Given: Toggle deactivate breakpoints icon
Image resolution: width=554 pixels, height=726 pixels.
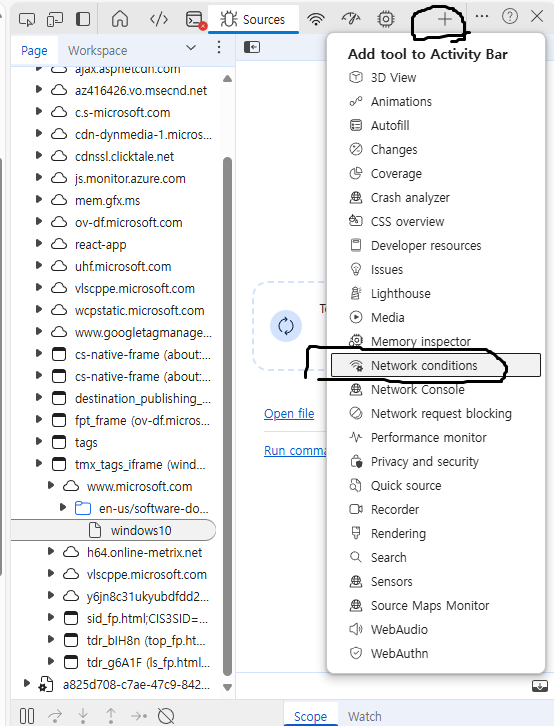Looking at the screenshot, I should point(166,716).
